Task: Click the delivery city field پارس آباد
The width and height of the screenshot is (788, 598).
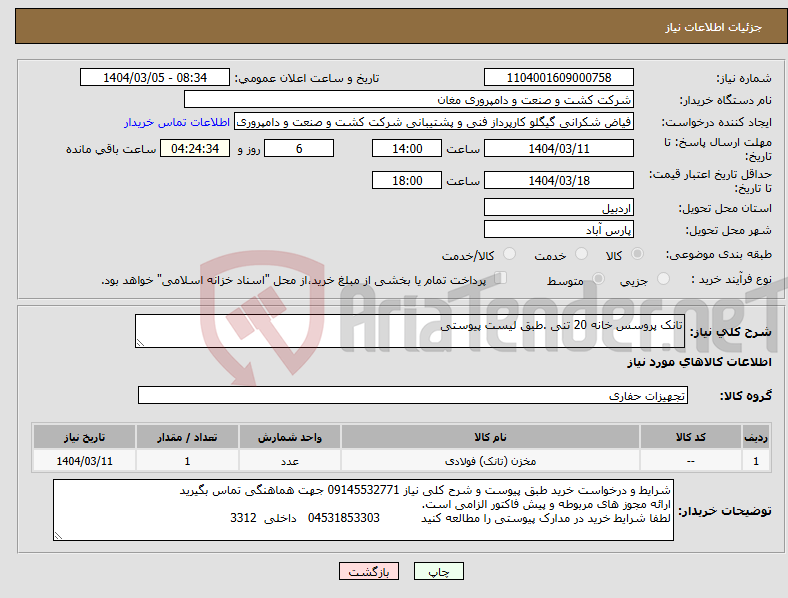Action: (559, 230)
